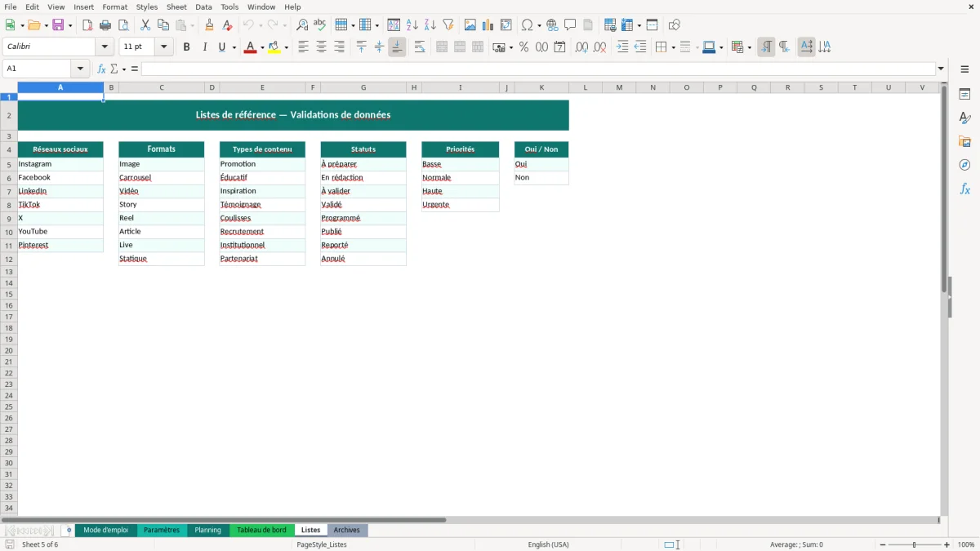Click the Font Color red swatch
Viewport: 980px width, 551px height.
click(251, 47)
